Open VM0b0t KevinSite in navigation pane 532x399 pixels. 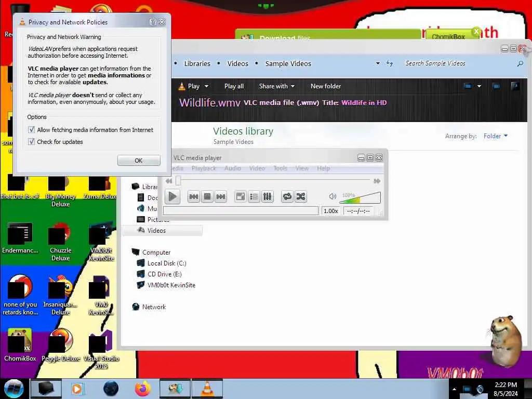(171, 285)
